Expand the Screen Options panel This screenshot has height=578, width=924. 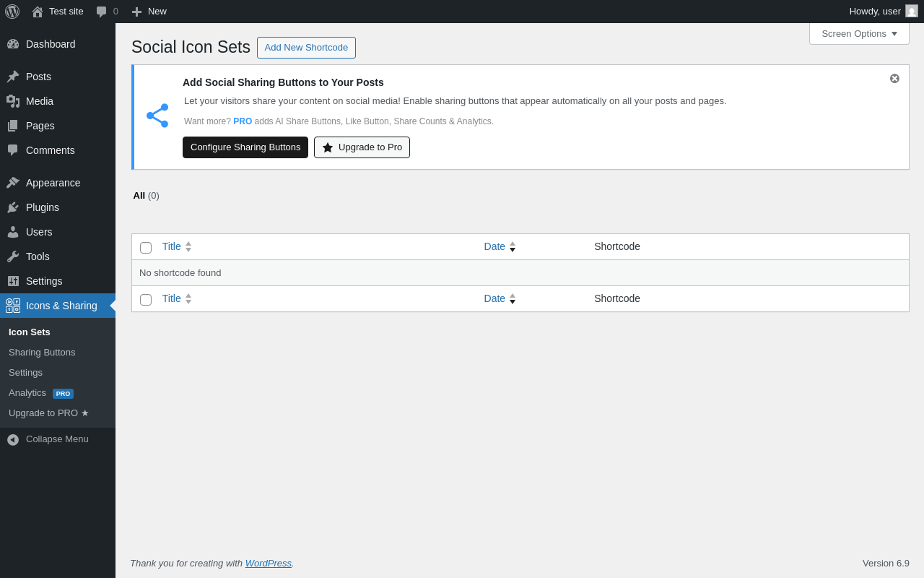point(859,33)
